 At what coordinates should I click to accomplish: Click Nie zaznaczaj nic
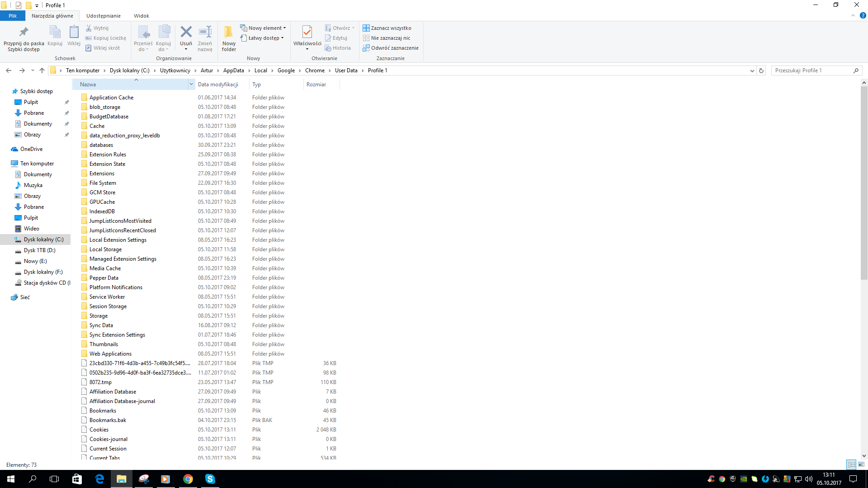[387, 38]
